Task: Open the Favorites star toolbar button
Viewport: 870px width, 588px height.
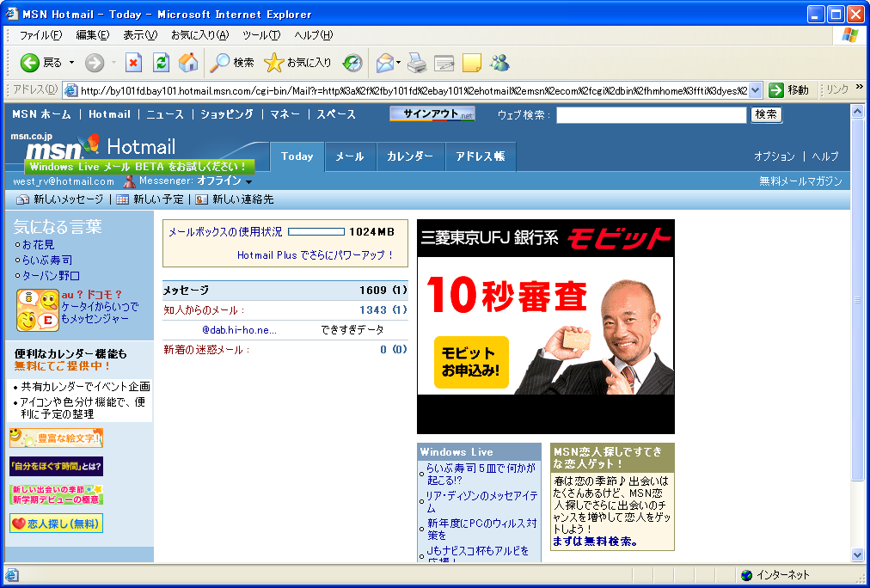Action: coord(297,63)
